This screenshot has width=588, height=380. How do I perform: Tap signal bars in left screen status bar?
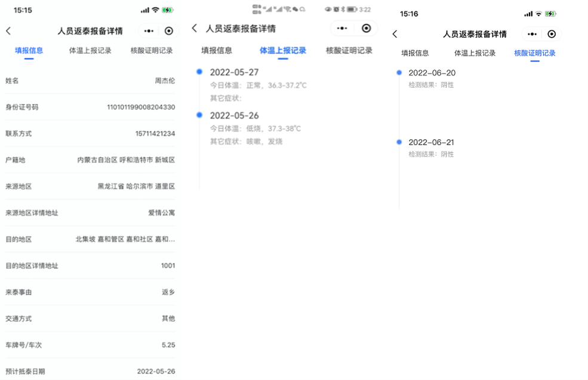click(x=144, y=11)
